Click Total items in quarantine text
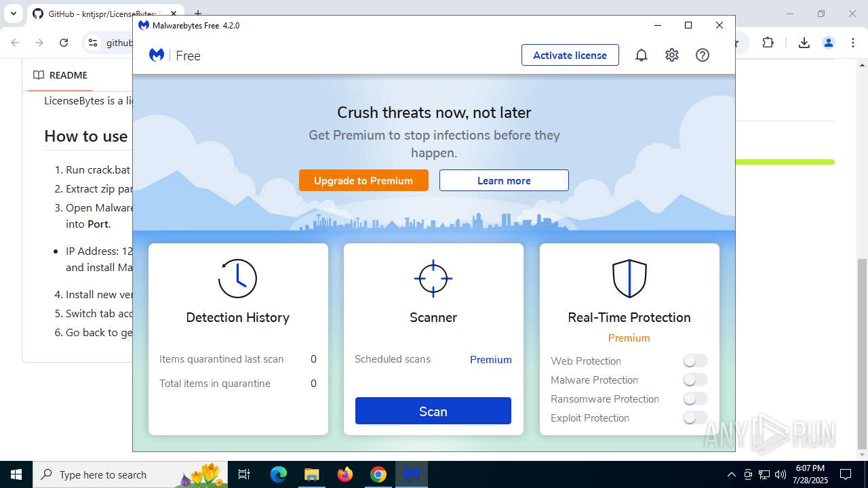 click(x=215, y=384)
